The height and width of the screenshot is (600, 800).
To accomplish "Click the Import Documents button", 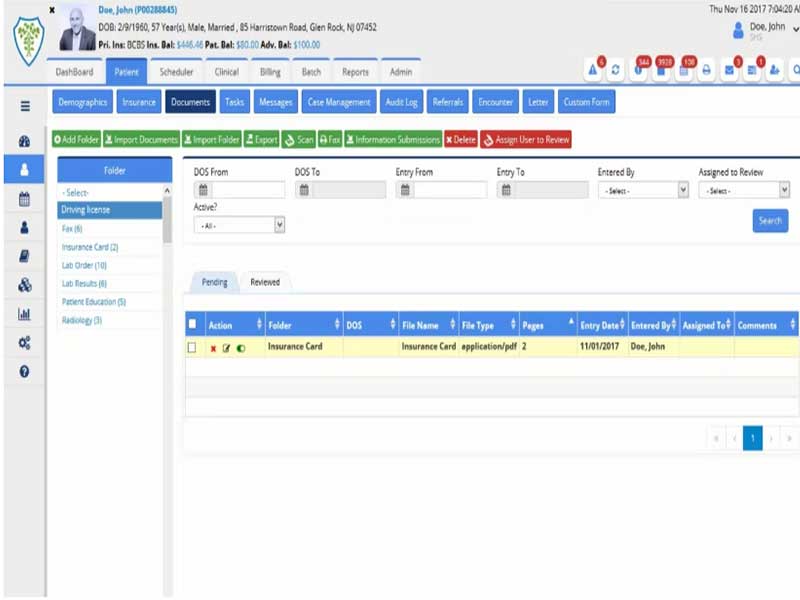I will point(141,139).
